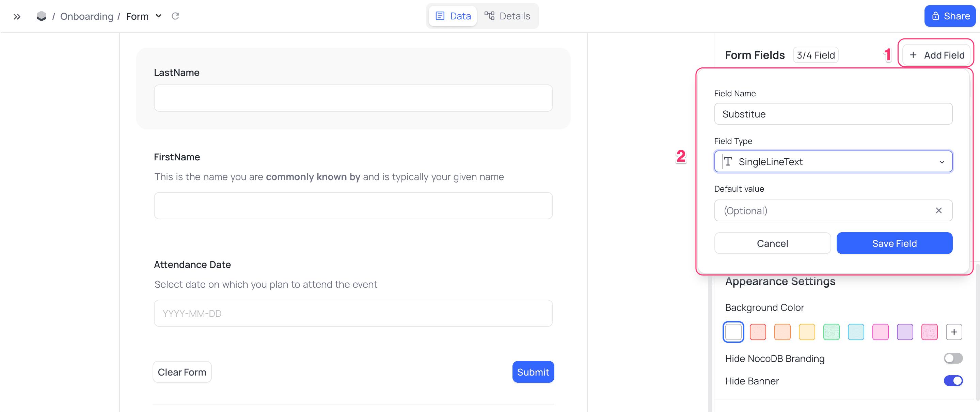The width and height of the screenshot is (980, 412).
Task: Add a custom background color with plus
Action: (x=954, y=332)
